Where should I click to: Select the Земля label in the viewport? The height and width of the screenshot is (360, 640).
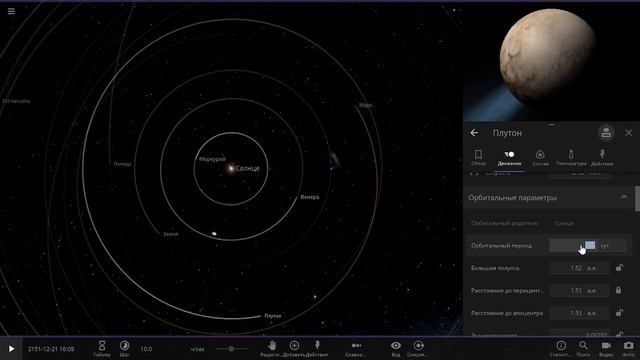[x=171, y=234]
